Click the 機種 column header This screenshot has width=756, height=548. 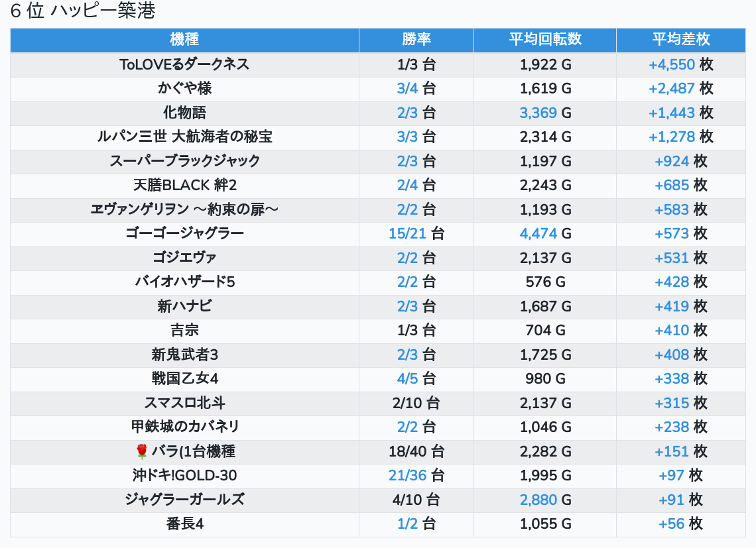[184, 39]
